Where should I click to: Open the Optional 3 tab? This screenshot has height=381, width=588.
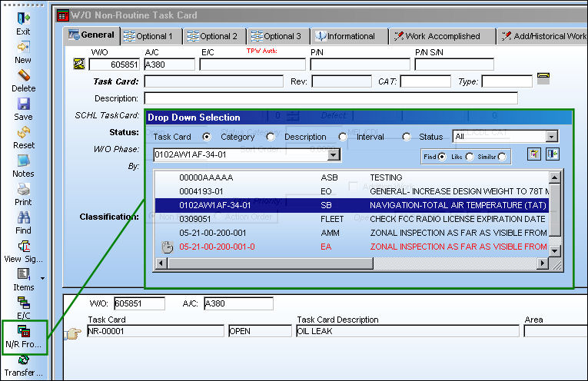pos(278,36)
